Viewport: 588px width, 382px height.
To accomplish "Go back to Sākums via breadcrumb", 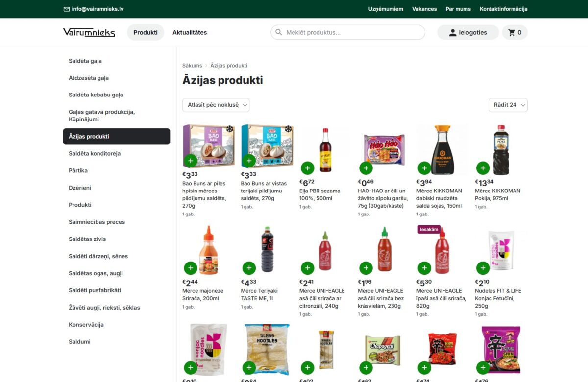I will 192,65.
